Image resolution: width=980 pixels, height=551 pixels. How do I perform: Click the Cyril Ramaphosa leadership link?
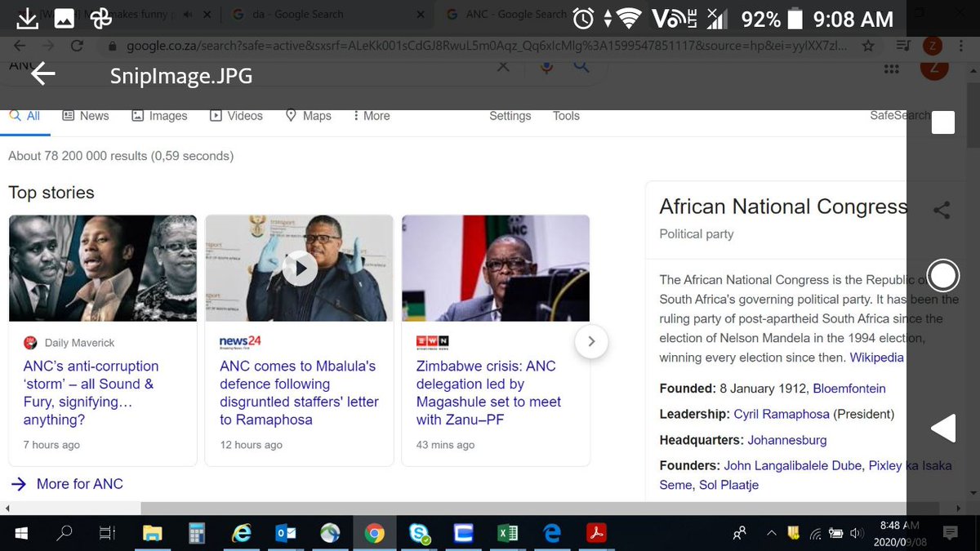pos(782,414)
